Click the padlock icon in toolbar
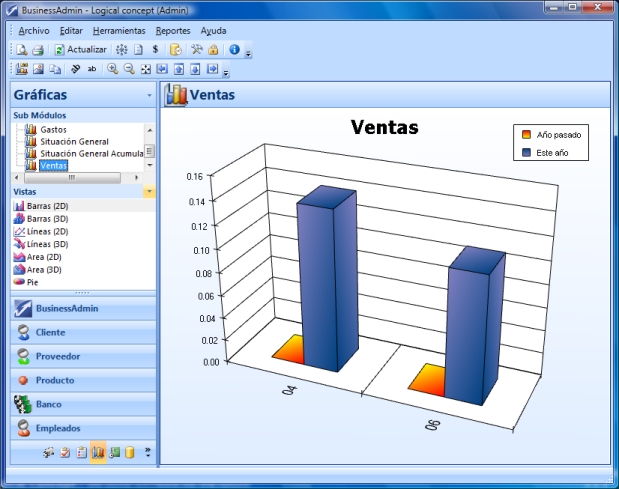 point(213,49)
